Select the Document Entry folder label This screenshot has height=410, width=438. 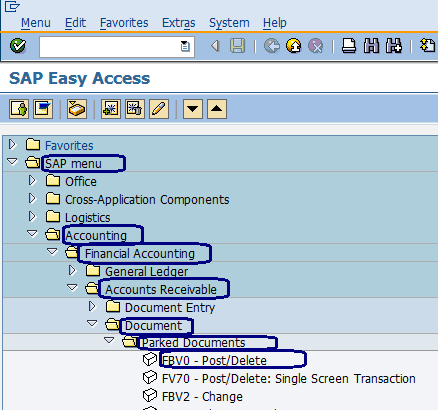point(170,308)
